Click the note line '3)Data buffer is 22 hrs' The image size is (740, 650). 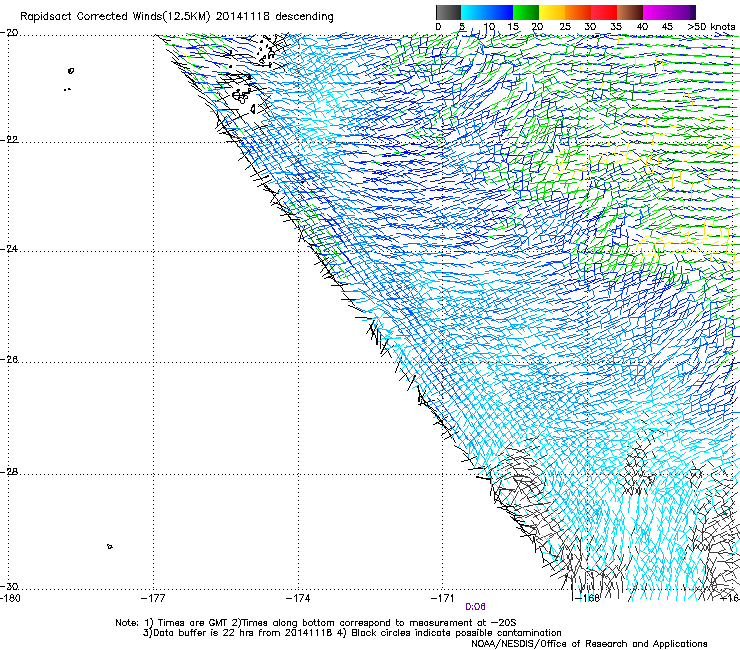click(352, 633)
